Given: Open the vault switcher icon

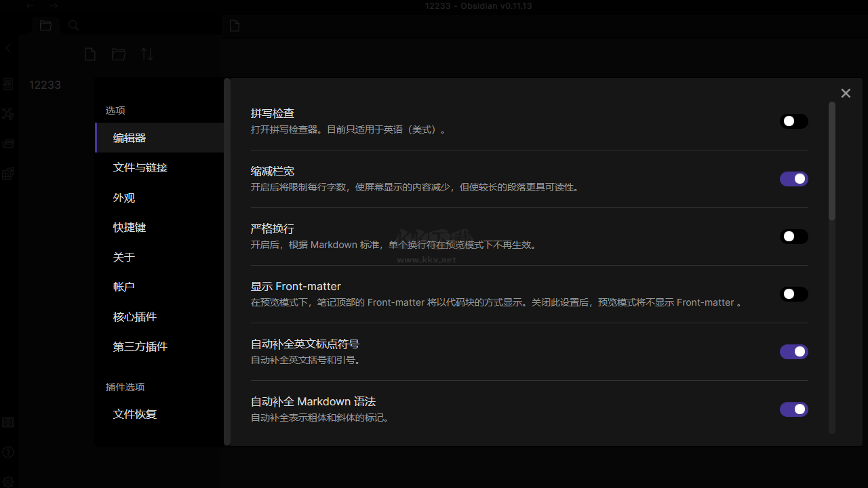Looking at the screenshot, I should (8, 422).
